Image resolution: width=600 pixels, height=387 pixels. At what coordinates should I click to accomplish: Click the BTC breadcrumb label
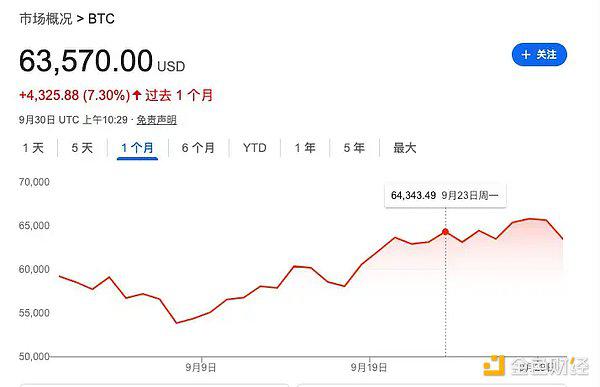pos(101,19)
